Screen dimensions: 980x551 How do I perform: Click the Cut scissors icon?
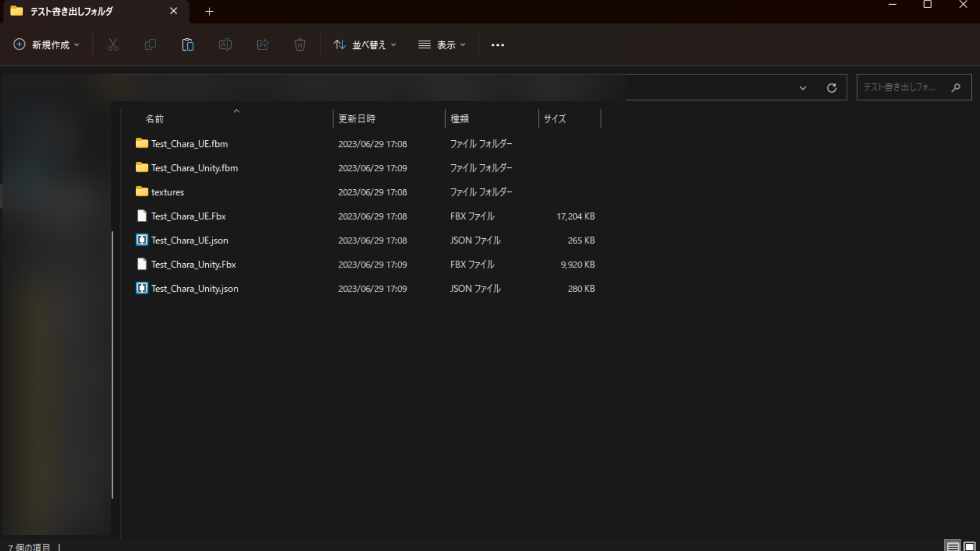tap(113, 45)
